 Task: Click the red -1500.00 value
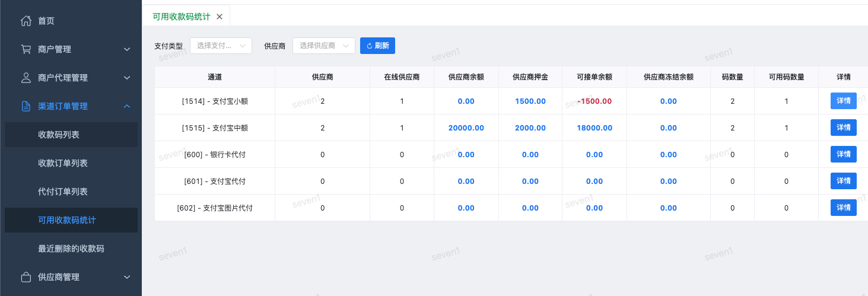[594, 101]
